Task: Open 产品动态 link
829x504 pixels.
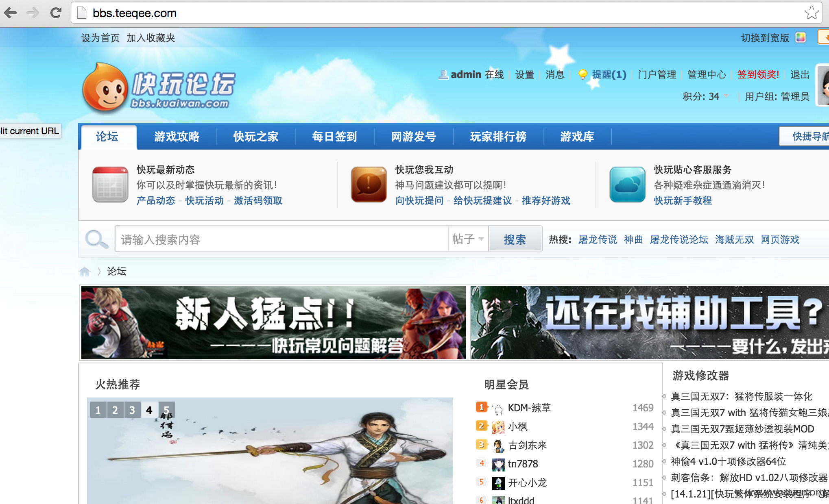Action: pos(156,200)
